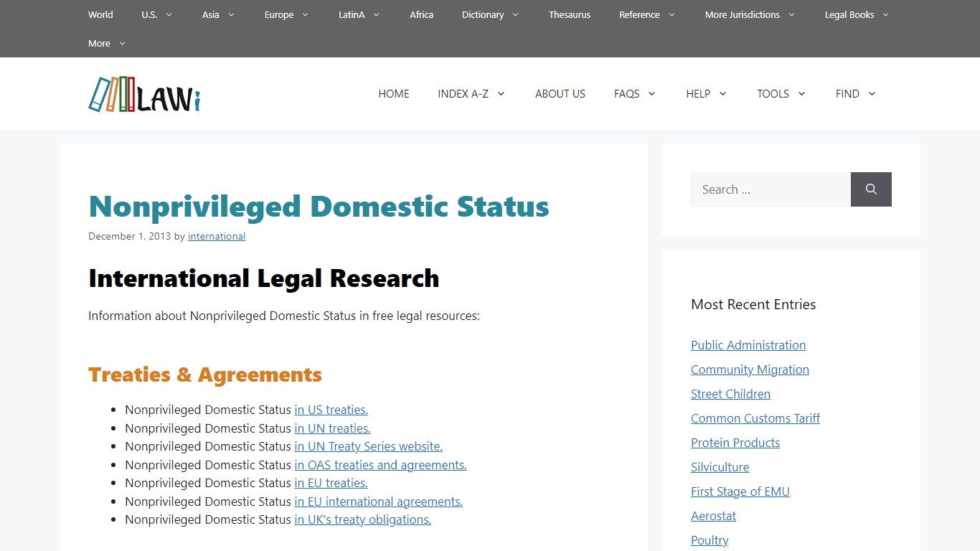Open 'in OAS treaties and agreements.' link
Screen dimensions: 980x551
tap(380, 465)
